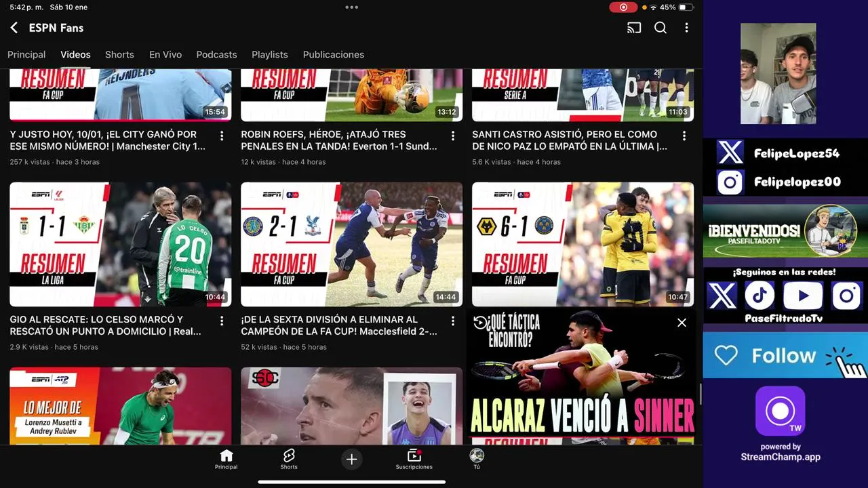
Task: Click the screen recording indicator in status bar
Action: pyautogui.click(x=623, y=7)
